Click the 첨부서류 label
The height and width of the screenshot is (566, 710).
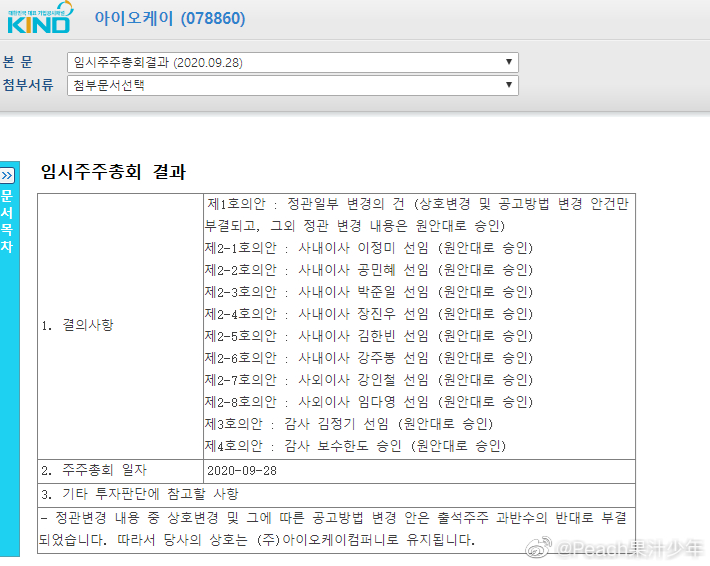pyautogui.click(x=28, y=85)
